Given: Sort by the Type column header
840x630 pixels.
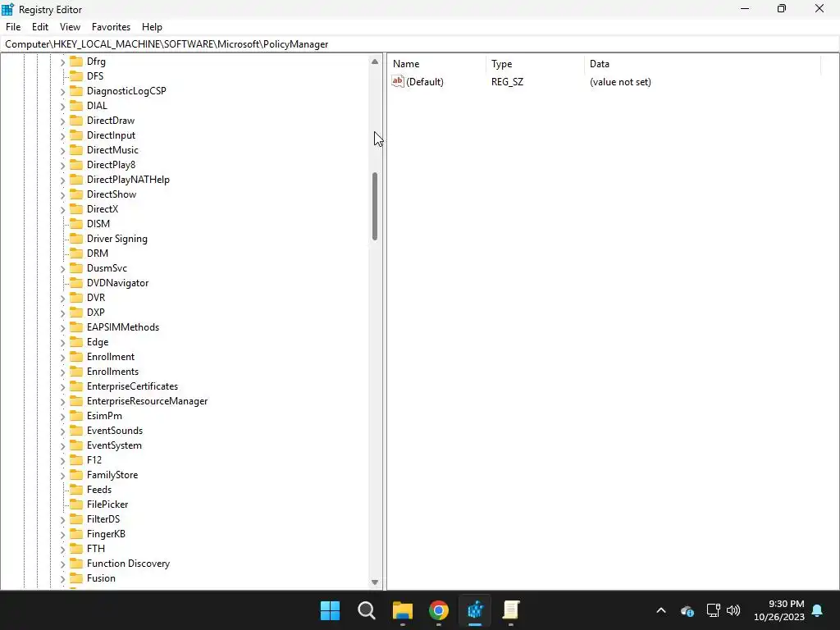Looking at the screenshot, I should click(x=535, y=64).
